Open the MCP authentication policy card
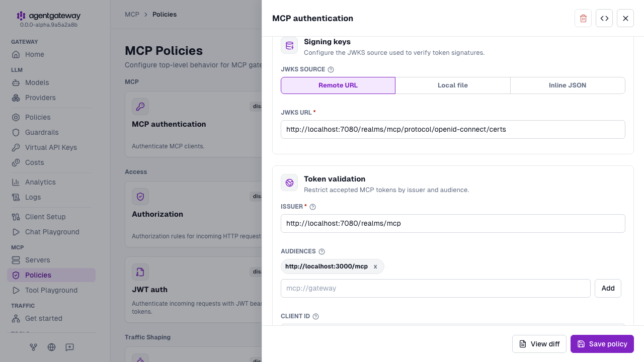This screenshot has height=362, width=644. [x=194, y=124]
